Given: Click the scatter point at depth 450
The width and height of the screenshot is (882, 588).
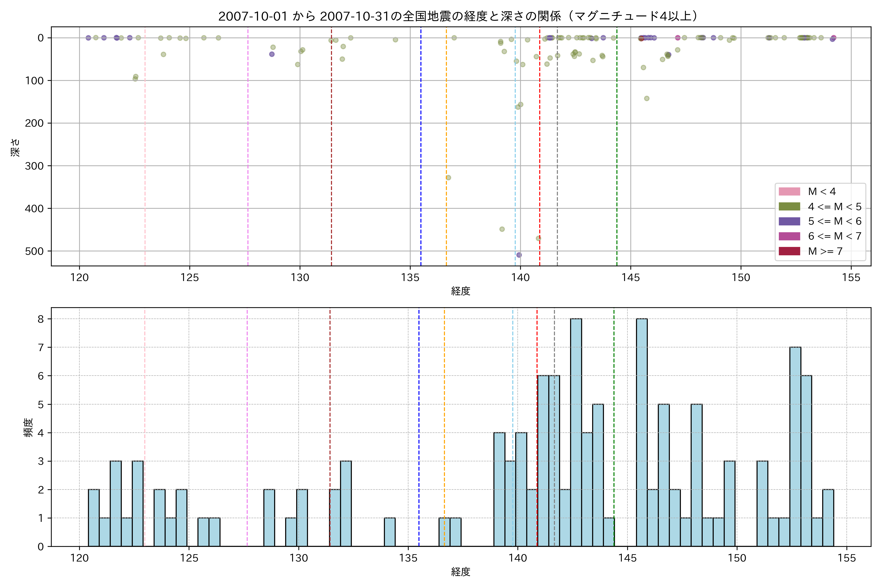Looking at the screenshot, I should pos(502,229).
